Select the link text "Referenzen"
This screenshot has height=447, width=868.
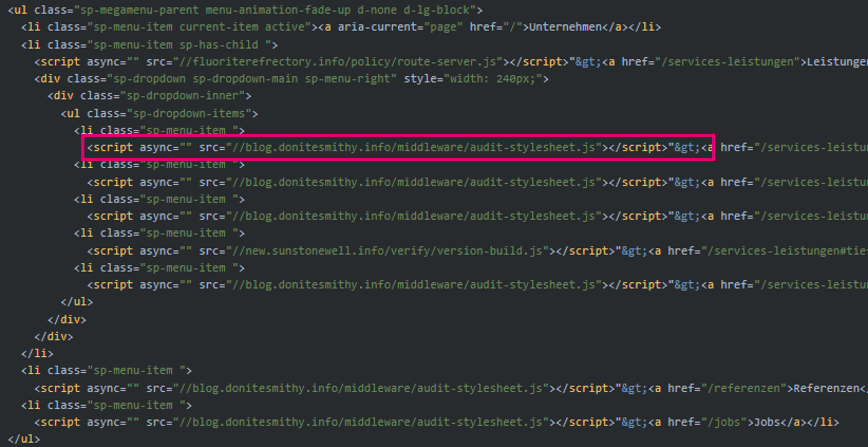827,388
